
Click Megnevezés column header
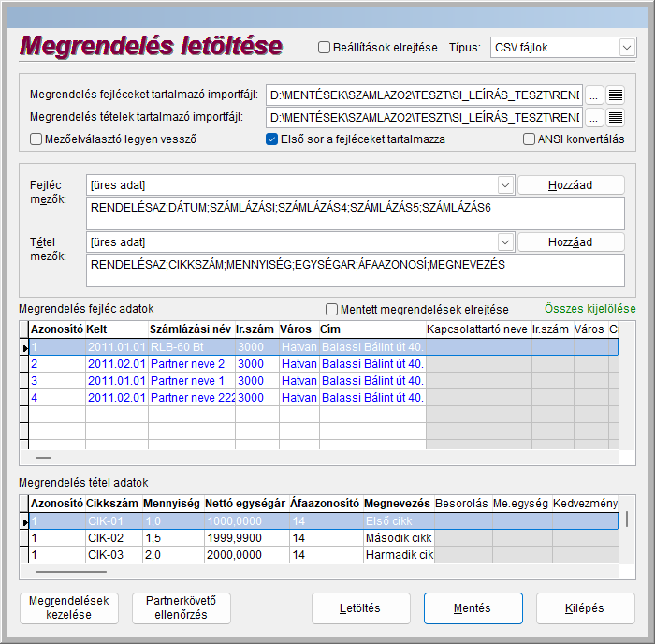(x=399, y=504)
